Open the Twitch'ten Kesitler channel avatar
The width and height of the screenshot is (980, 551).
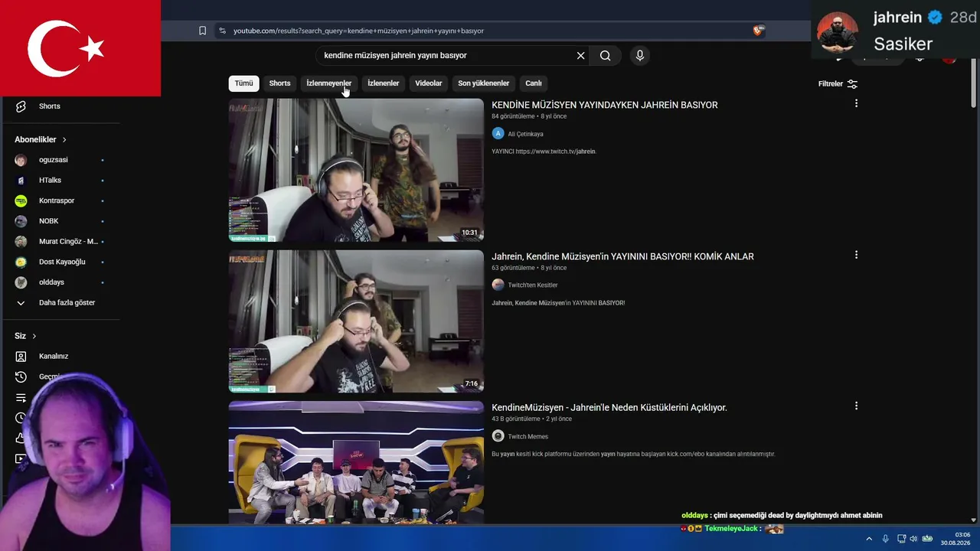(x=498, y=285)
